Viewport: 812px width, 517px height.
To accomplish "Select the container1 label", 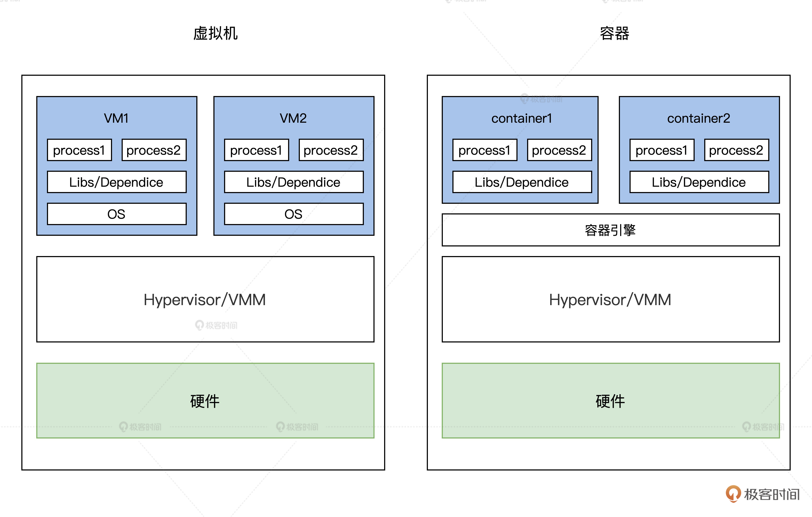I will pyautogui.click(x=521, y=118).
